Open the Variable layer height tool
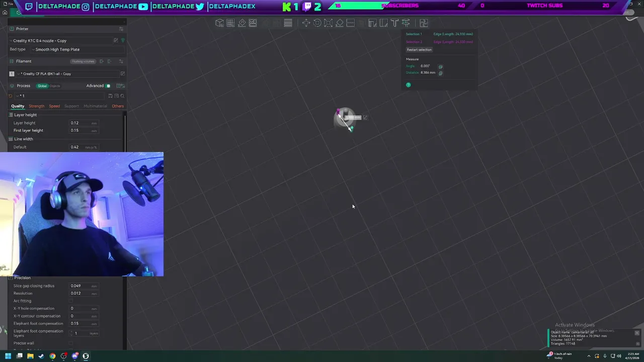644x362 pixels. tap(288, 23)
